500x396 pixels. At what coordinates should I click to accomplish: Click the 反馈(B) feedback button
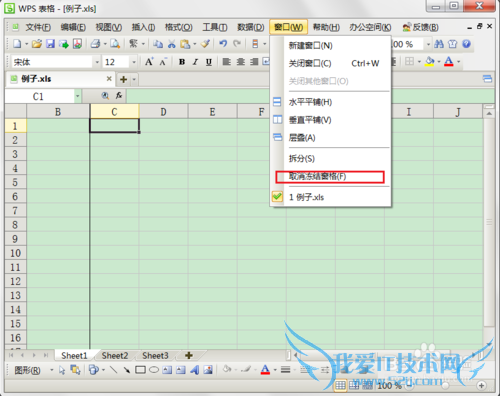pos(420,27)
